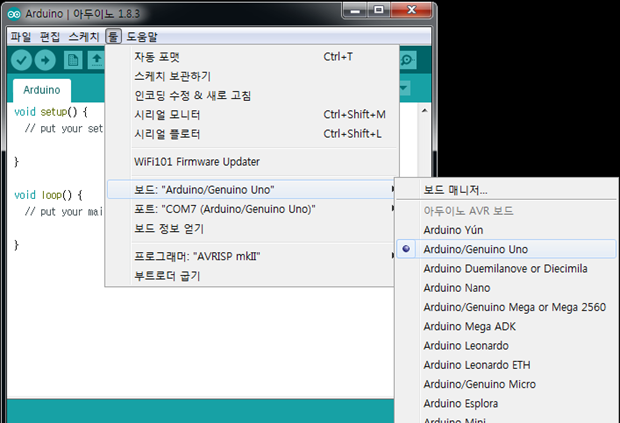Launch WiFi101 Firmware Updater
620x423 pixels.
pos(252,162)
